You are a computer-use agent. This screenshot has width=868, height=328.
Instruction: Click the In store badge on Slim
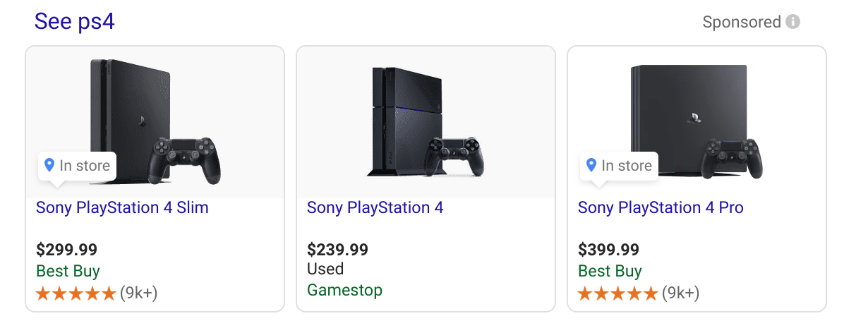pyautogui.click(x=78, y=166)
